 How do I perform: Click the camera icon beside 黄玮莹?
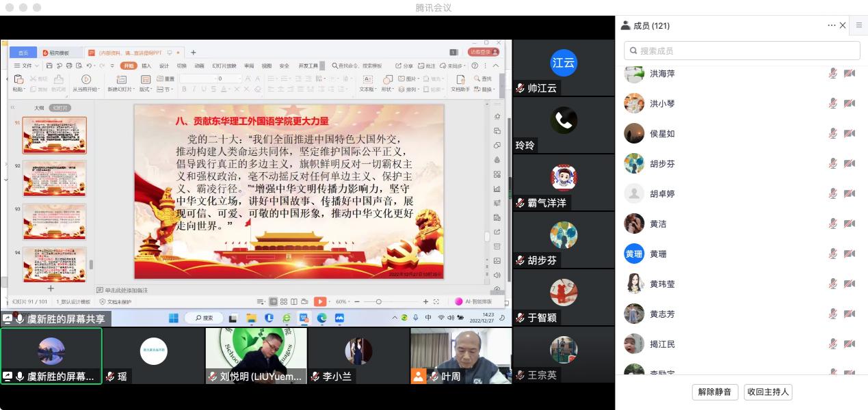click(849, 284)
